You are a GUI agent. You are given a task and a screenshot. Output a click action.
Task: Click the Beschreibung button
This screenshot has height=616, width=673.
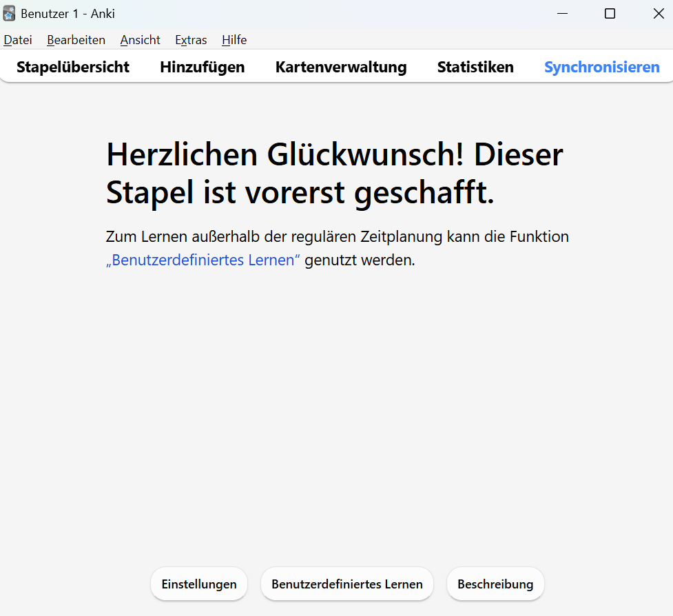click(x=495, y=584)
